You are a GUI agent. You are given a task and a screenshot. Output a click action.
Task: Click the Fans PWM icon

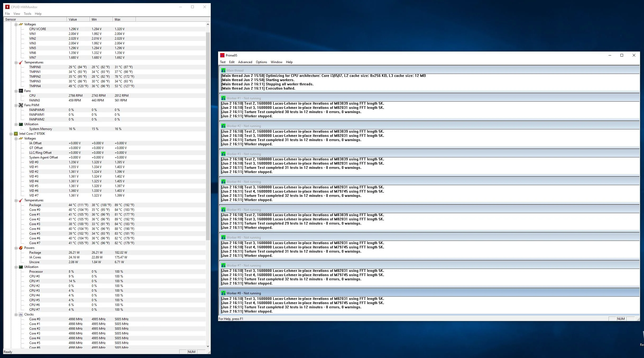pyautogui.click(x=21, y=105)
